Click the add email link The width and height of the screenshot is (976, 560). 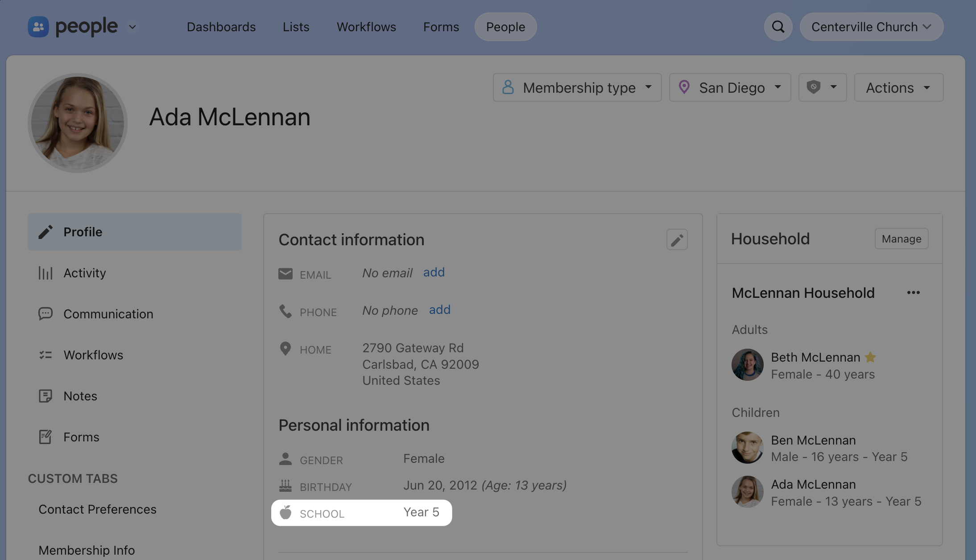tap(434, 272)
